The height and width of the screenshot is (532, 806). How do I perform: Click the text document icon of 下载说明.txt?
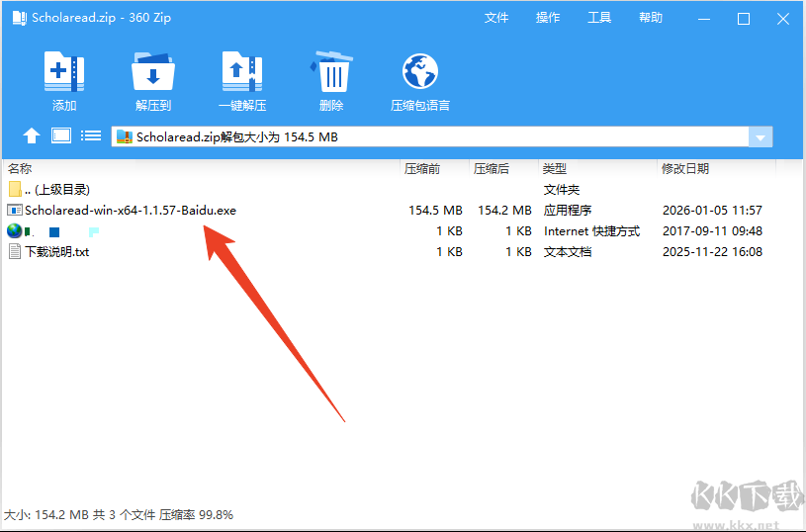tap(15, 252)
